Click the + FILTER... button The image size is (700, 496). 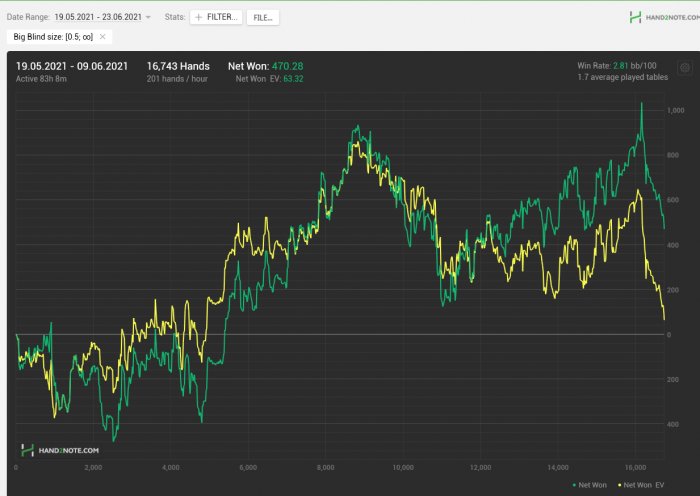[x=216, y=18]
